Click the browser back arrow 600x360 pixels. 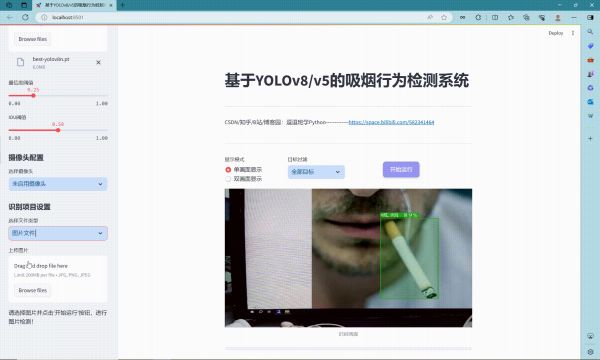[x=10, y=17]
